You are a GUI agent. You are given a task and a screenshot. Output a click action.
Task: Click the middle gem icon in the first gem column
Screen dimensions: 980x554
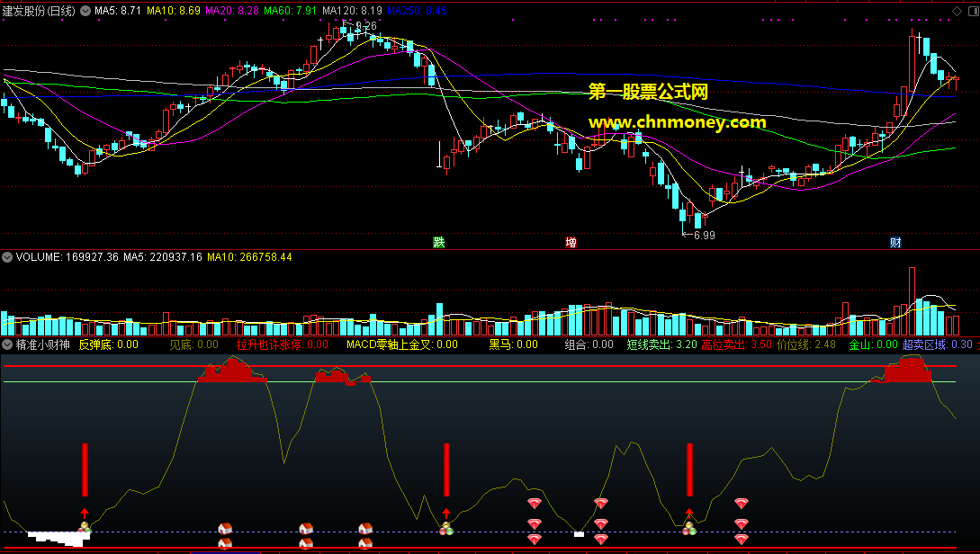(x=534, y=523)
